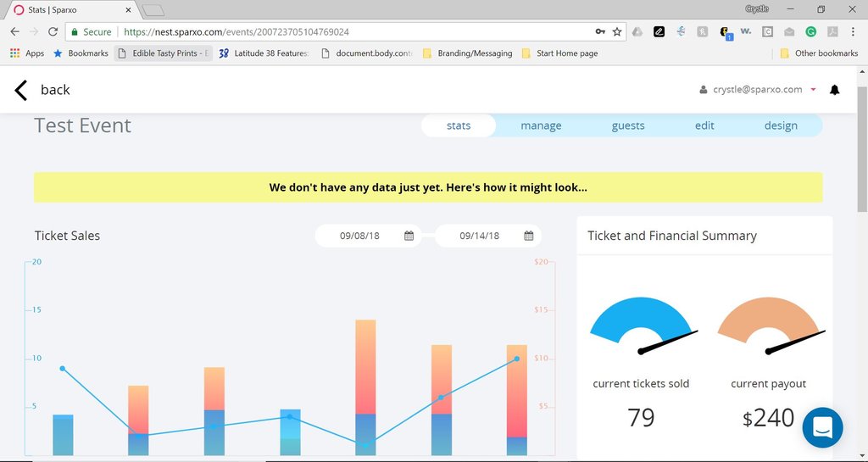Click the browser address bar URL
The width and height of the screenshot is (868, 462).
tap(339, 31)
